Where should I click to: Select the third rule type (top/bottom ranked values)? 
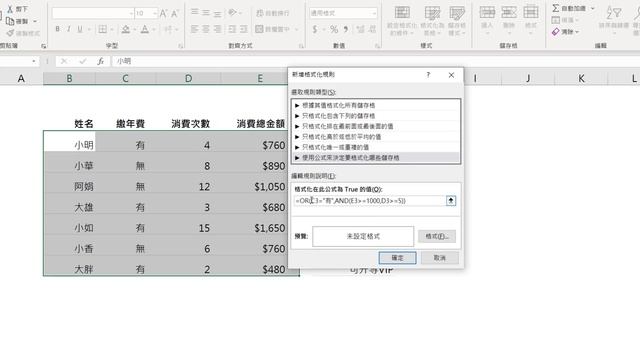[376, 127]
